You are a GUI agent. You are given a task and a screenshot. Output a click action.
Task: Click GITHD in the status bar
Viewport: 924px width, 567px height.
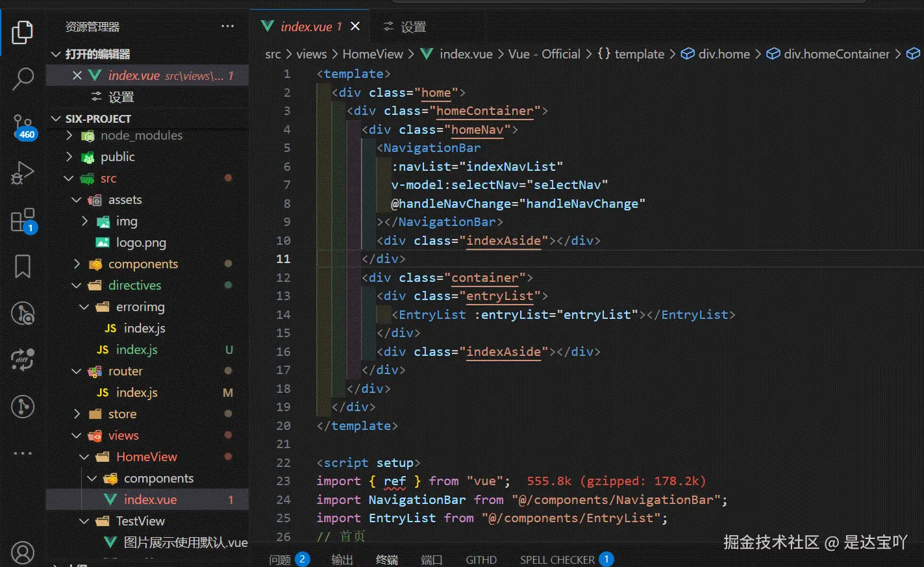point(481,559)
